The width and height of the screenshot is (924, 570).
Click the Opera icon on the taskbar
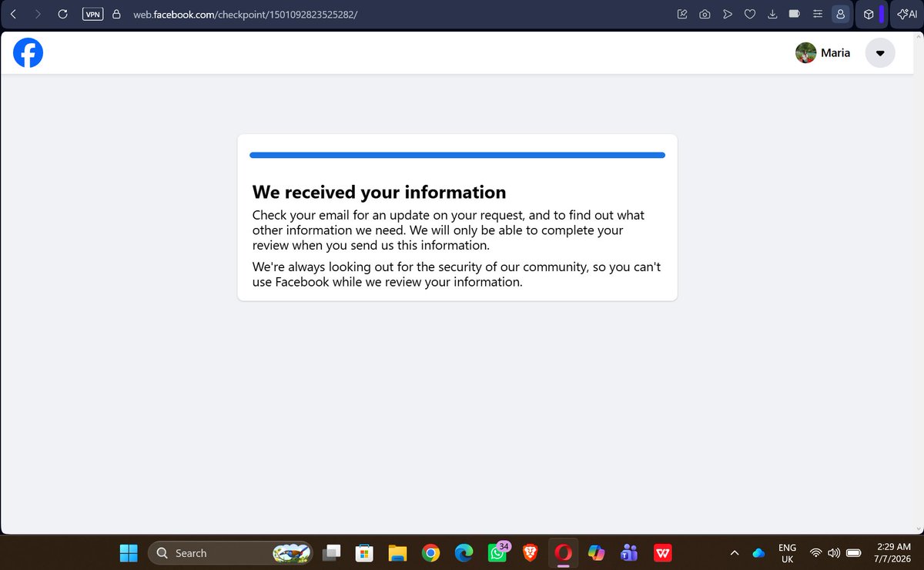point(564,552)
